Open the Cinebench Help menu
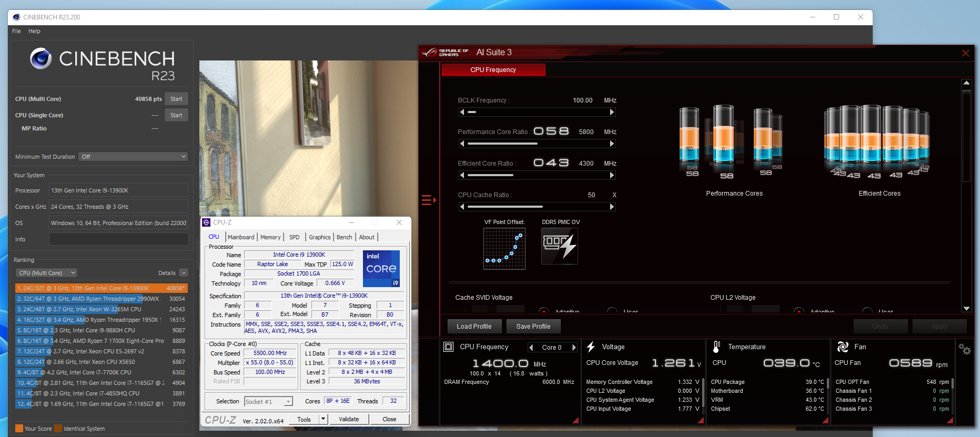Image resolution: width=980 pixels, height=437 pixels. [x=34, y=31]
